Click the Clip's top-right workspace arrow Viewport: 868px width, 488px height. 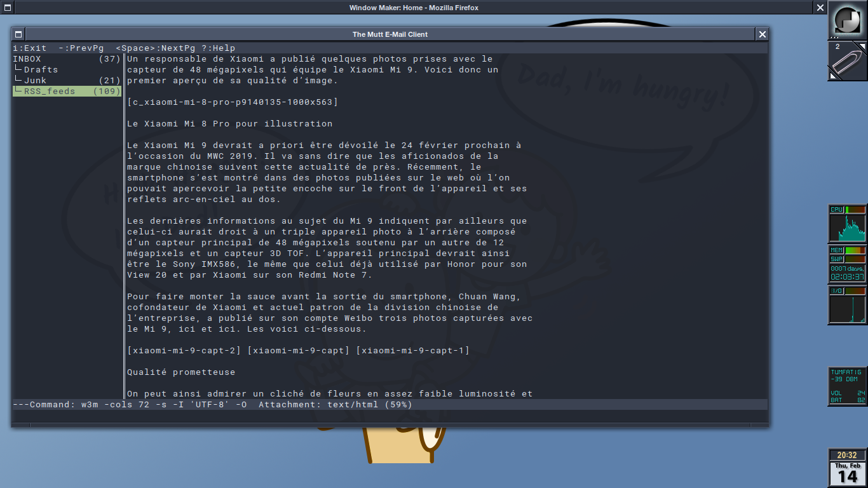(x=862, y=46)
